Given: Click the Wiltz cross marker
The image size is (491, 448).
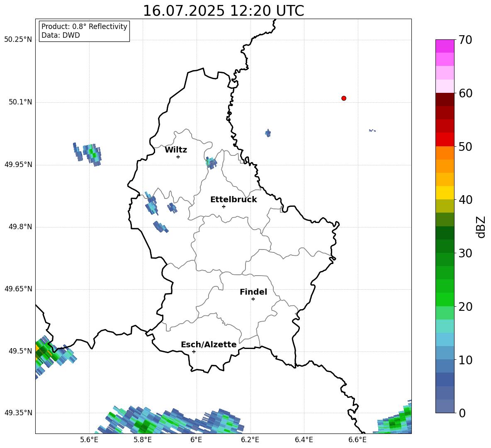Looking at the screenshot, I should 178,157.
